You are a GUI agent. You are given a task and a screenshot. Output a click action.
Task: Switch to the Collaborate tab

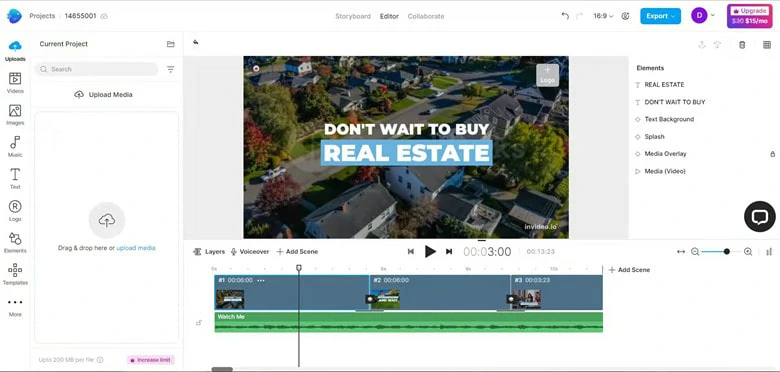426,16
